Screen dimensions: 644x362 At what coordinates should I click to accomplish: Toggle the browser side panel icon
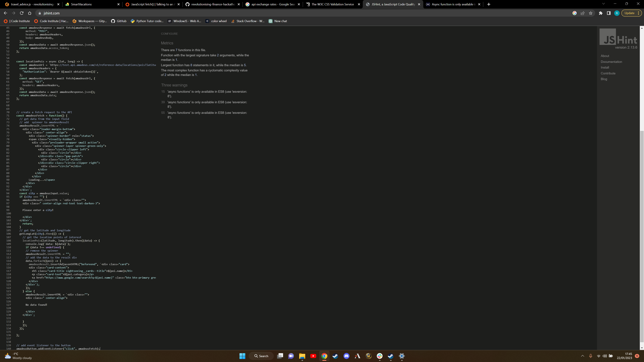click(x=609, y=13)
